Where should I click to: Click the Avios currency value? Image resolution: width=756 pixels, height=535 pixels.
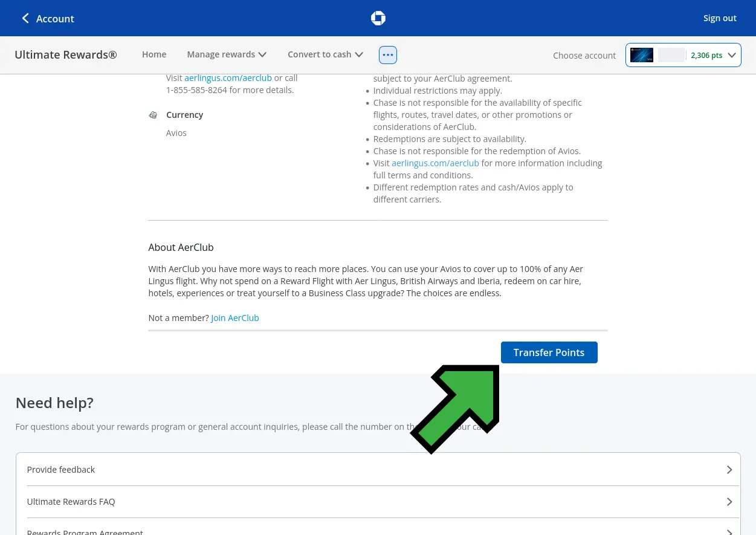point(176,133)
